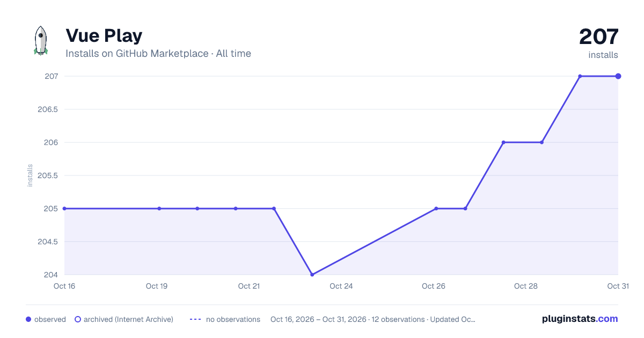Click the 206 y-axis label
This screenshot has width=644, height=338.
pos(51,142)
